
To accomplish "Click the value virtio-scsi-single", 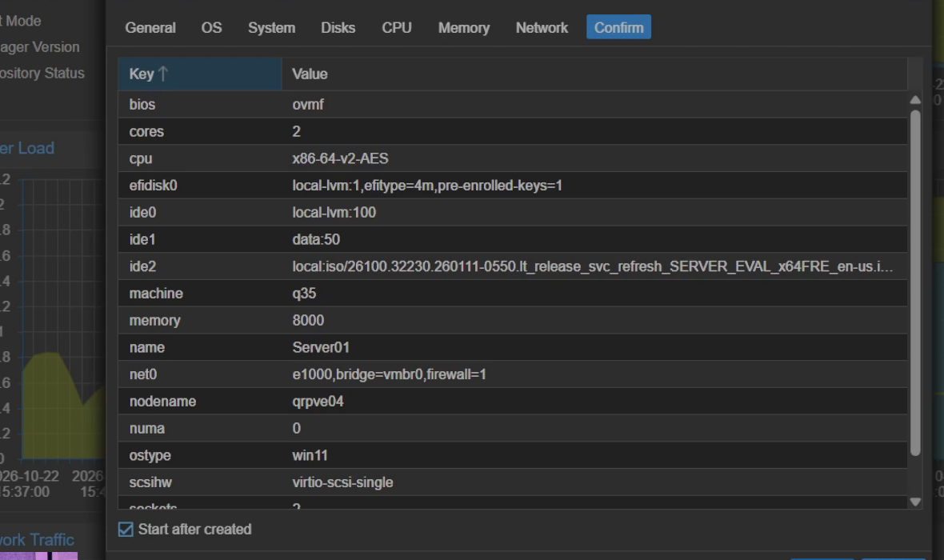I will 342,482.
